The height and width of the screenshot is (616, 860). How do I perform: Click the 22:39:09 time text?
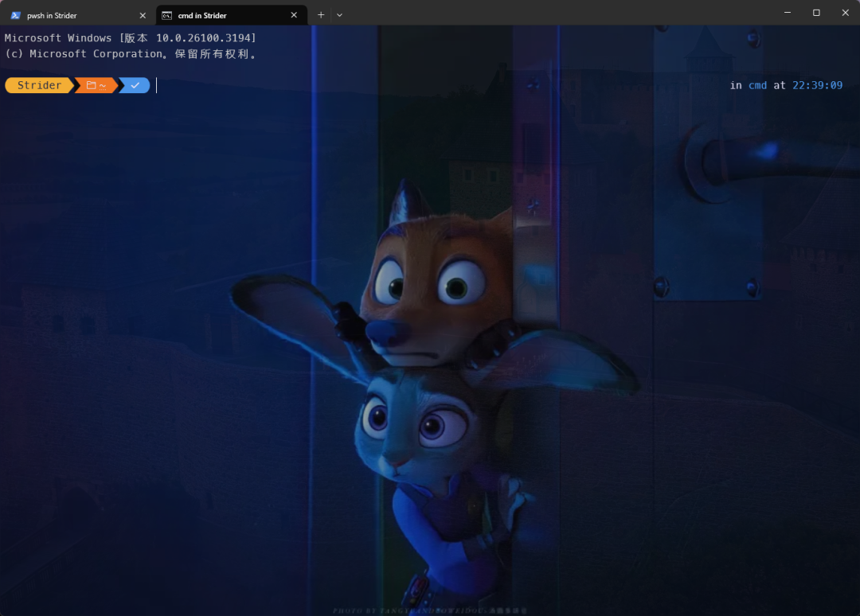click(x=817, y=85)
